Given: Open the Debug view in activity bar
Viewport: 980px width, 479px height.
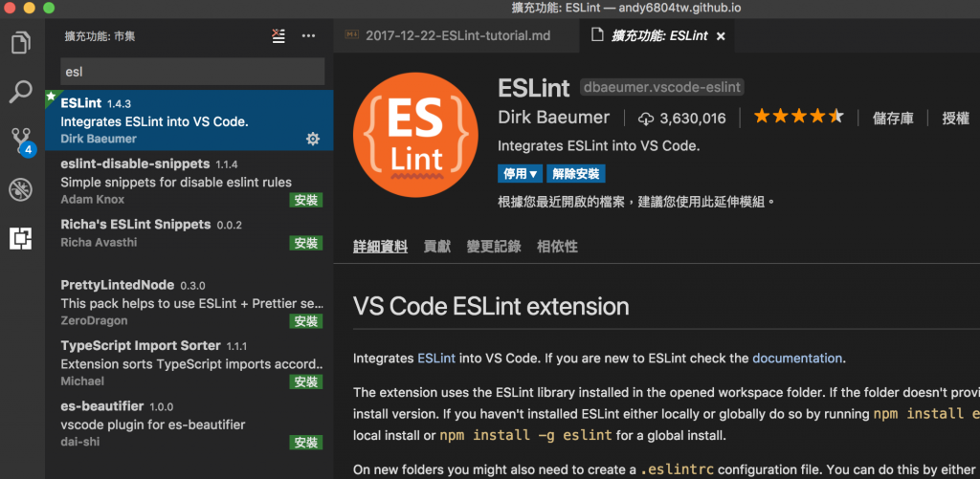Looking at the screenshot, I should click(21, 190).
